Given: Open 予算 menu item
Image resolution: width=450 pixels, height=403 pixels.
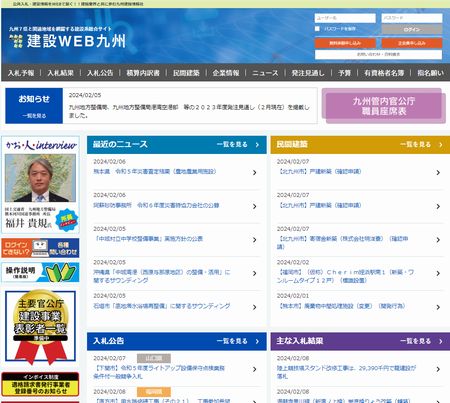Looking at the screenshot, I should (344, 73).
